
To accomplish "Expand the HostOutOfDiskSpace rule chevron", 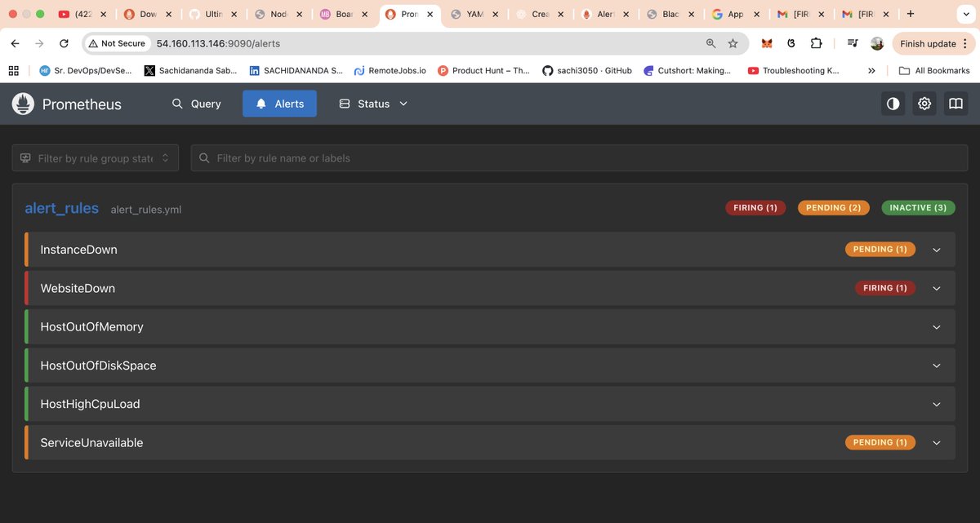I will click(x=937, y=366).
